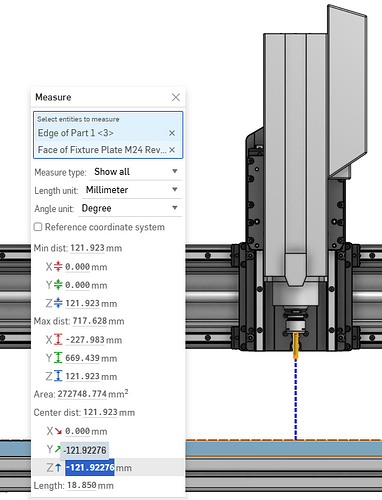Click the center distance Z blue arrow icon
Image resolution: width=382 pixels, height=500 pixels.
[x=58, y=468]
